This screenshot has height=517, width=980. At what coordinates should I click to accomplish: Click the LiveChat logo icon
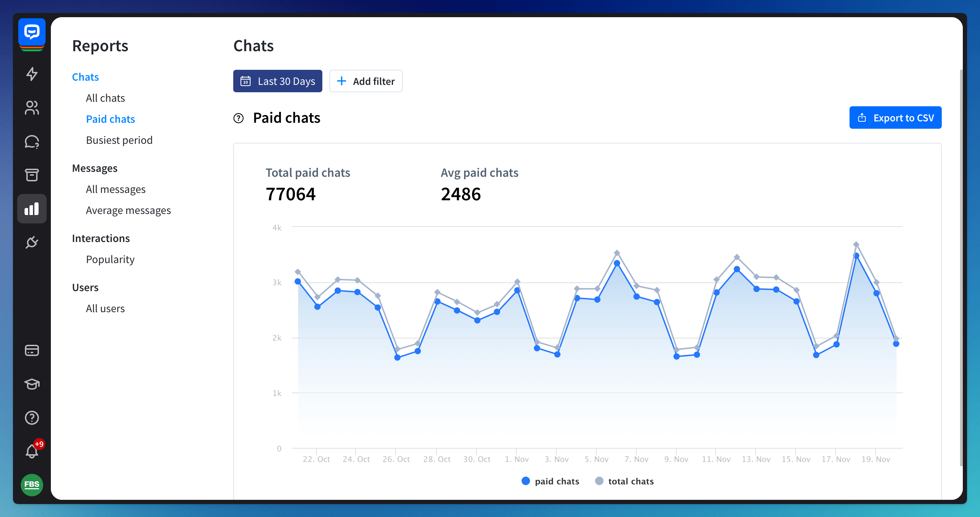coord(32,33)
